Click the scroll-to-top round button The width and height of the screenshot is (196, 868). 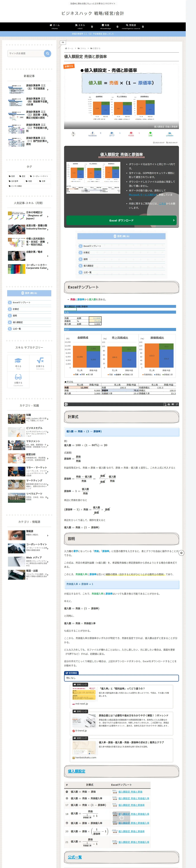click(x=181, y=553)
